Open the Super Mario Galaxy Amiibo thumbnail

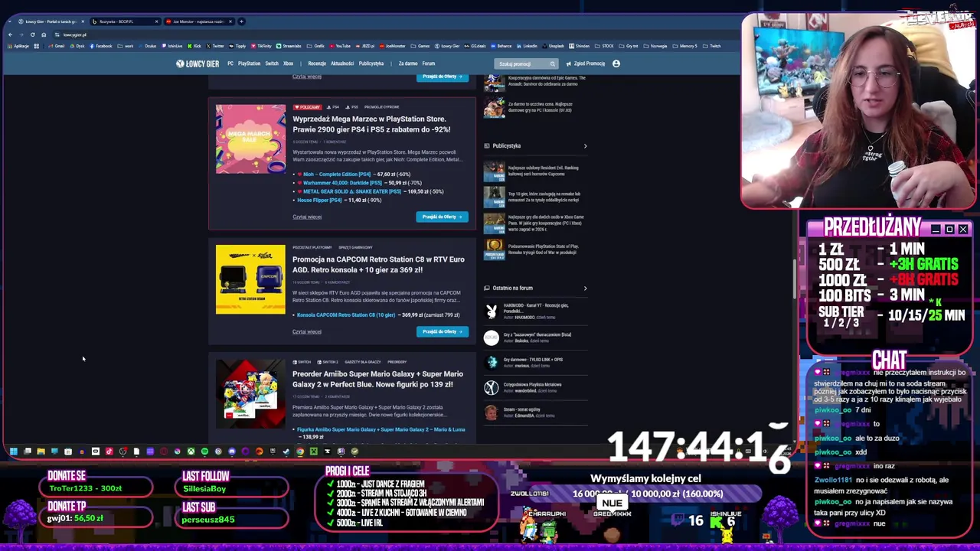click(250, 394)
